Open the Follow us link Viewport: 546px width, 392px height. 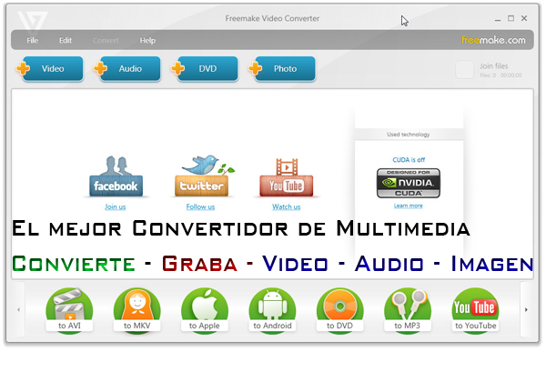tap(200, 206)
